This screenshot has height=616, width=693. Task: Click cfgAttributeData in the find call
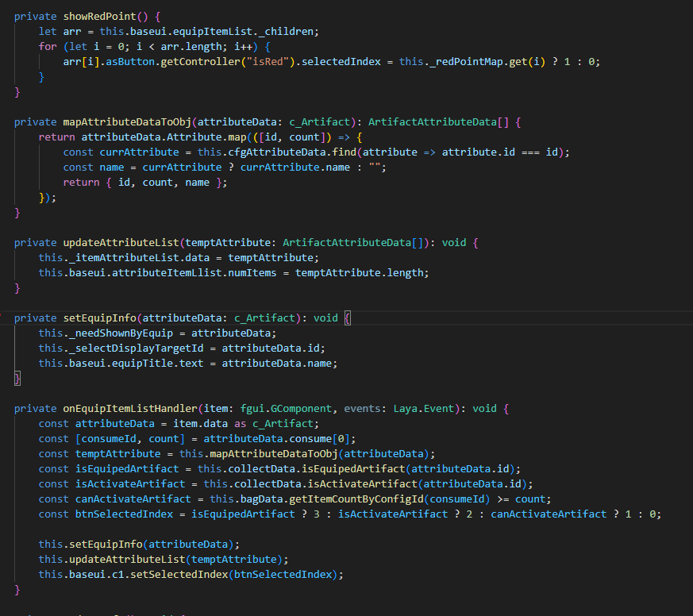point(277,152)
